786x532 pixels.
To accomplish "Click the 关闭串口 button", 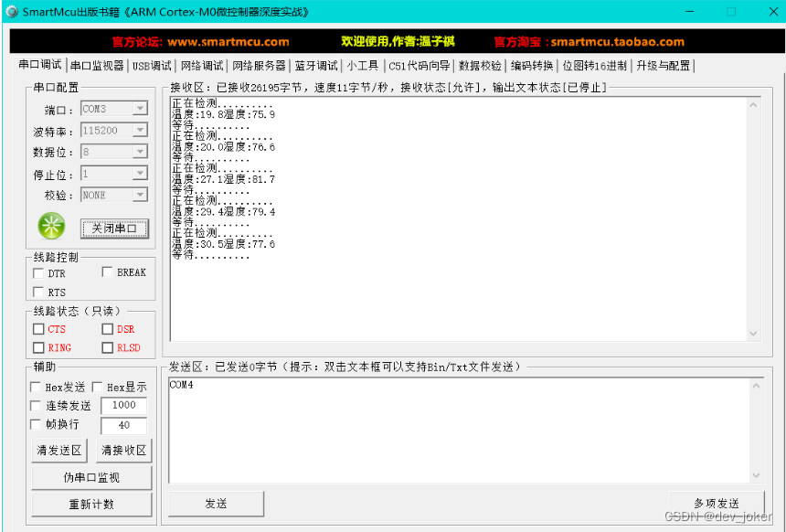I will 114,229.
